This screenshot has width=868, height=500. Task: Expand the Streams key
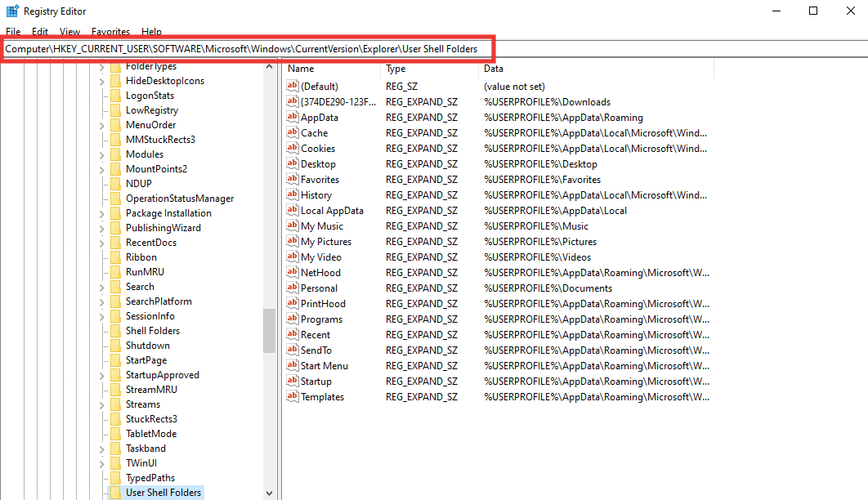click(102, 405)
